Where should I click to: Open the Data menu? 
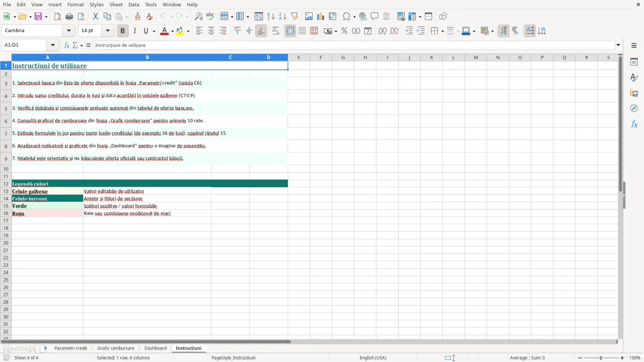tap(134, 4)
